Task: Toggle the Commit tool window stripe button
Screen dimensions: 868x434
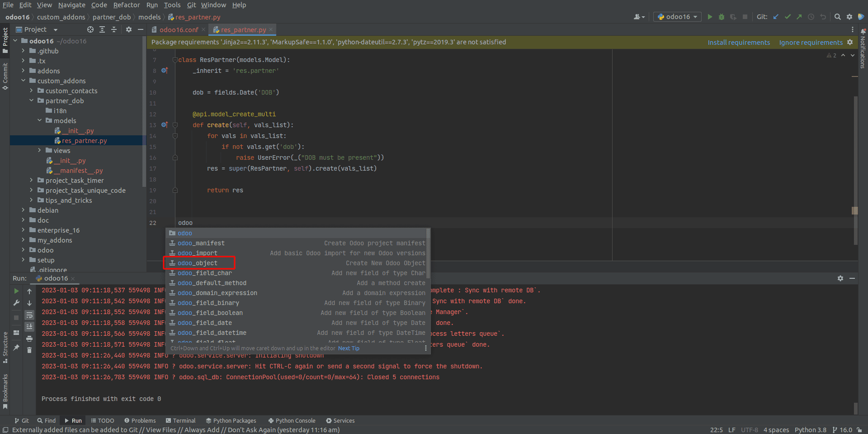Action: [5, 76]
